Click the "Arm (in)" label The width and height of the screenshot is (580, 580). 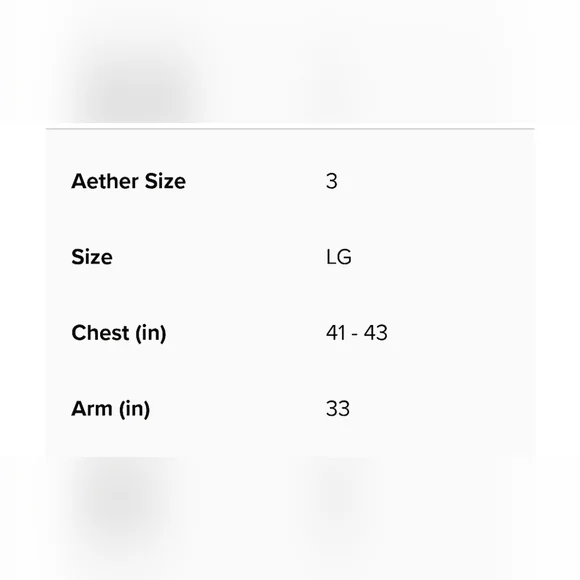point(111,409)
